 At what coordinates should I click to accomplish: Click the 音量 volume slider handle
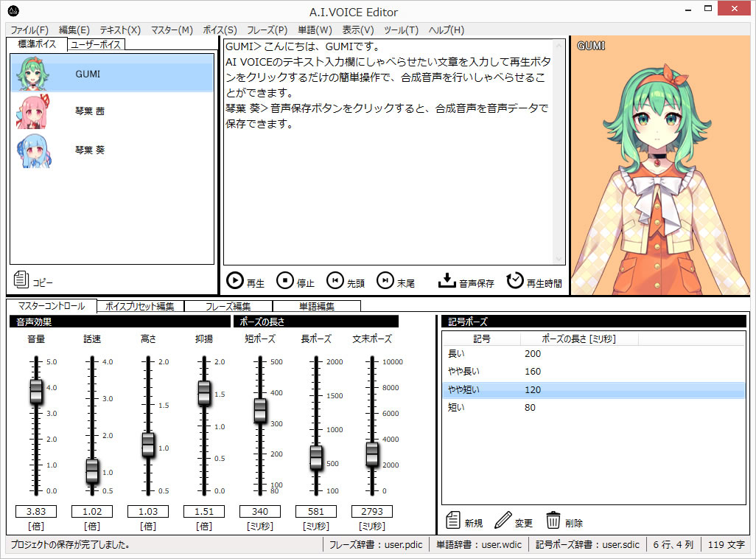point(36,391)
